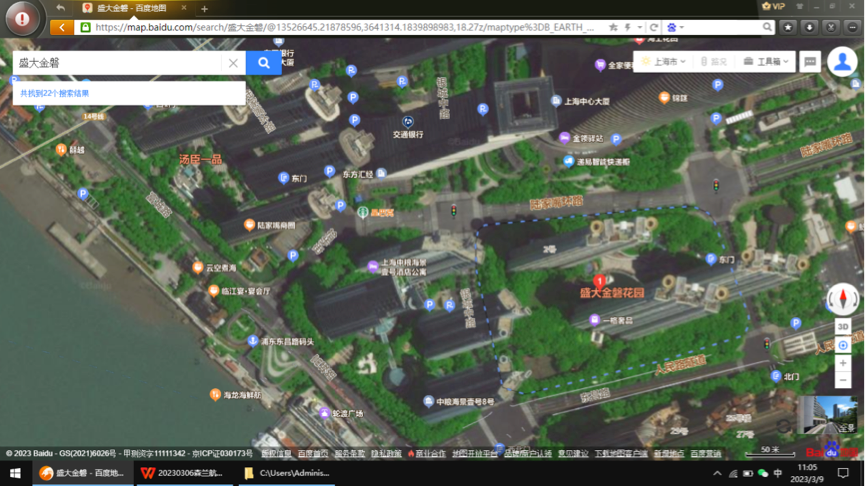This screenshot has height=487, width=865.
Task: Click the blue search button
Action: click(263, 63)
